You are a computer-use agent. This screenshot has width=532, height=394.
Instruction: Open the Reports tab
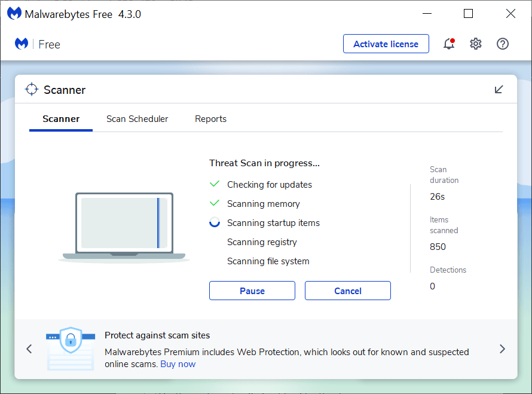[x=210, y=119]
